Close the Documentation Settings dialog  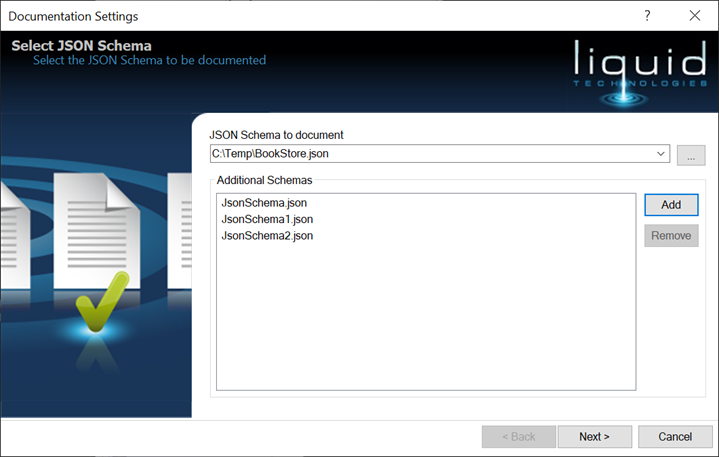click(694, 16)
